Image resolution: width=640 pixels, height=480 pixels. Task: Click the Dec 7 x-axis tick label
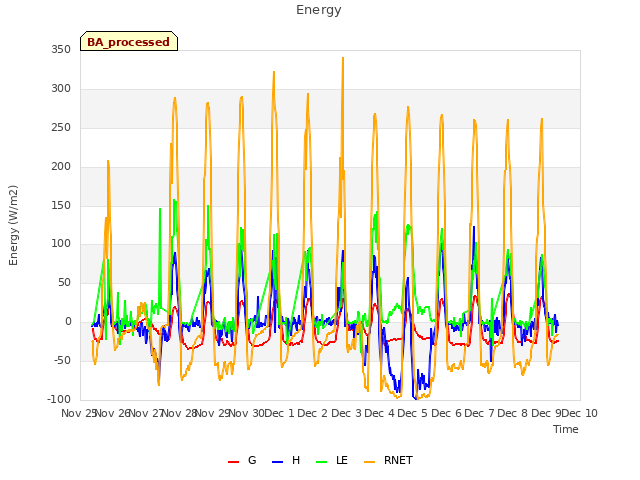[479, 413]
